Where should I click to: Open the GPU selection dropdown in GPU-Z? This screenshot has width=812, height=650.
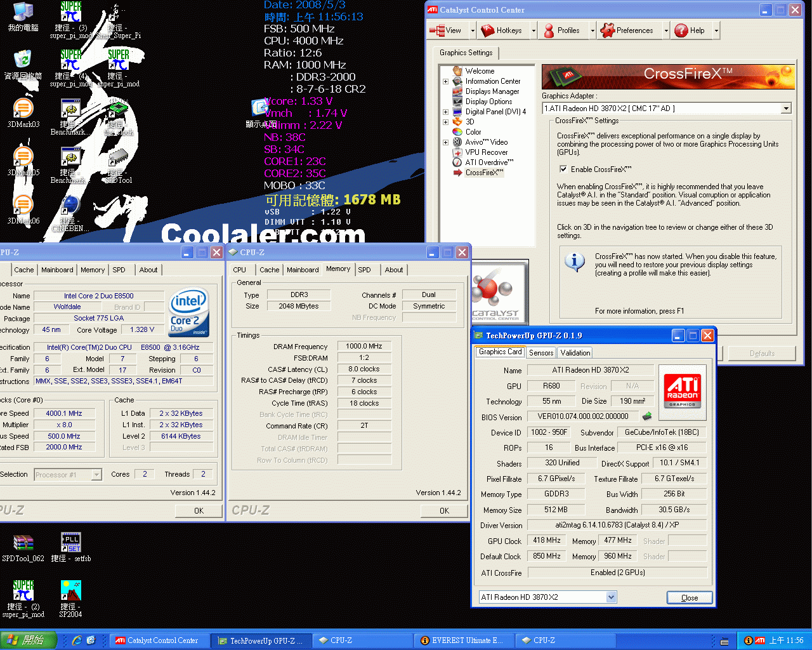click(x=611, y=597)
